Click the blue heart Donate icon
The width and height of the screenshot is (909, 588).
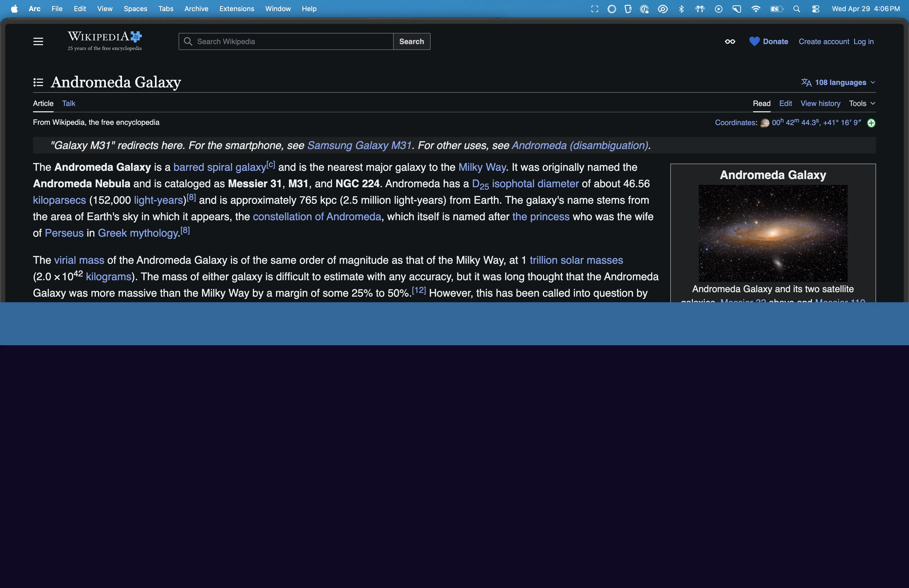tap(754, 41)
